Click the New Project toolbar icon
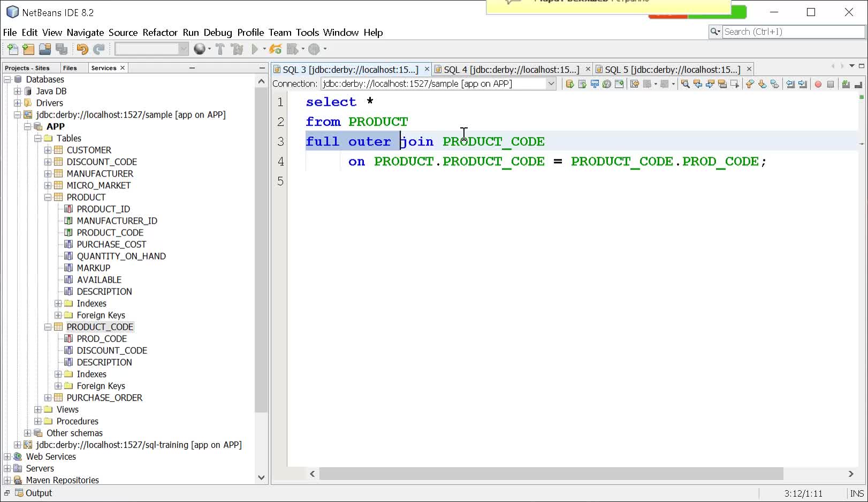 click(28, 49)
